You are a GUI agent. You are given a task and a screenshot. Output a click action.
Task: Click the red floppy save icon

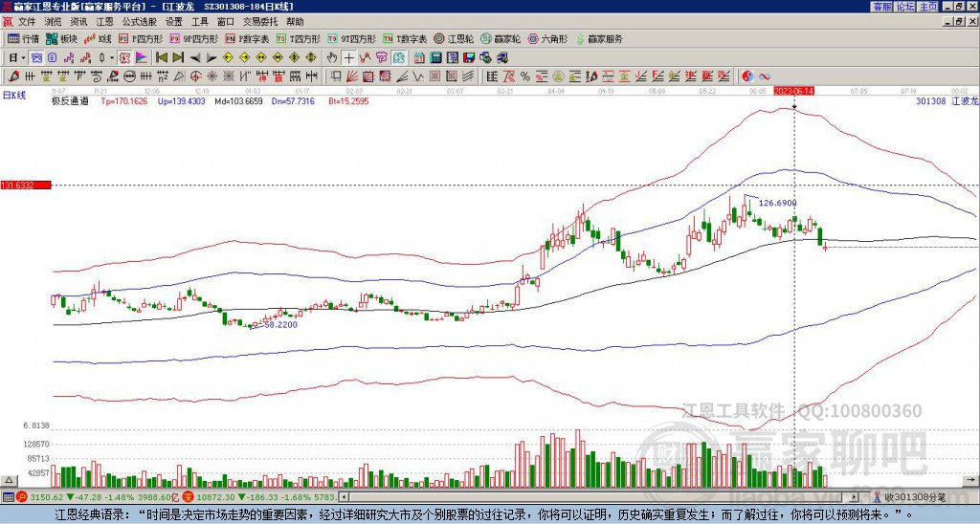tap(469, 58)
